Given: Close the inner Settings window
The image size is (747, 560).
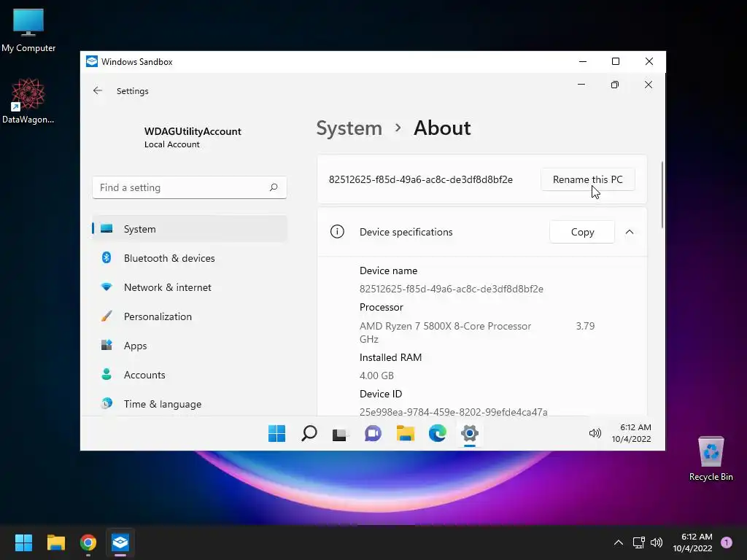Looking at the screenshot, I should tap(649, 85).
